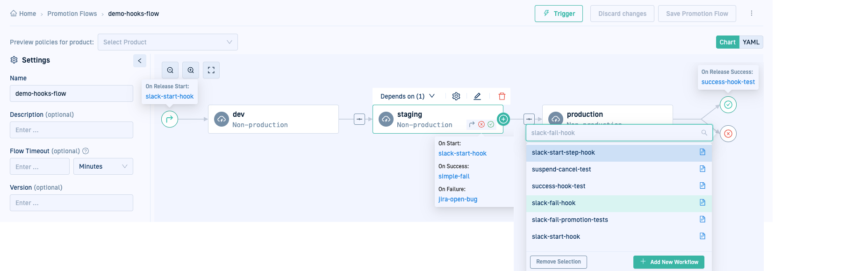Open the jira-open-bug hook link
This screenshot has height=271, width=868.
click(458, 199)
